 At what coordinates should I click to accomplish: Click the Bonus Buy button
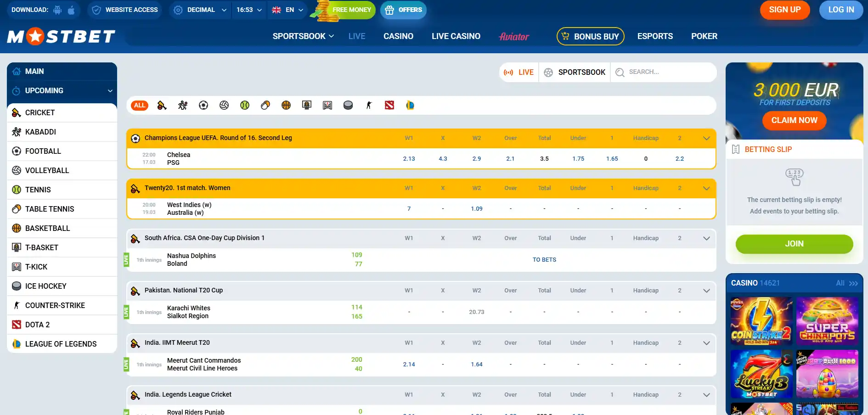pyautogui.click(x=591, y=36)
